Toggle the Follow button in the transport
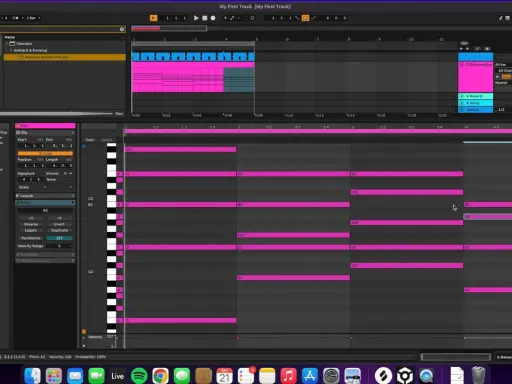512x384 pixels. pos(153,18)
